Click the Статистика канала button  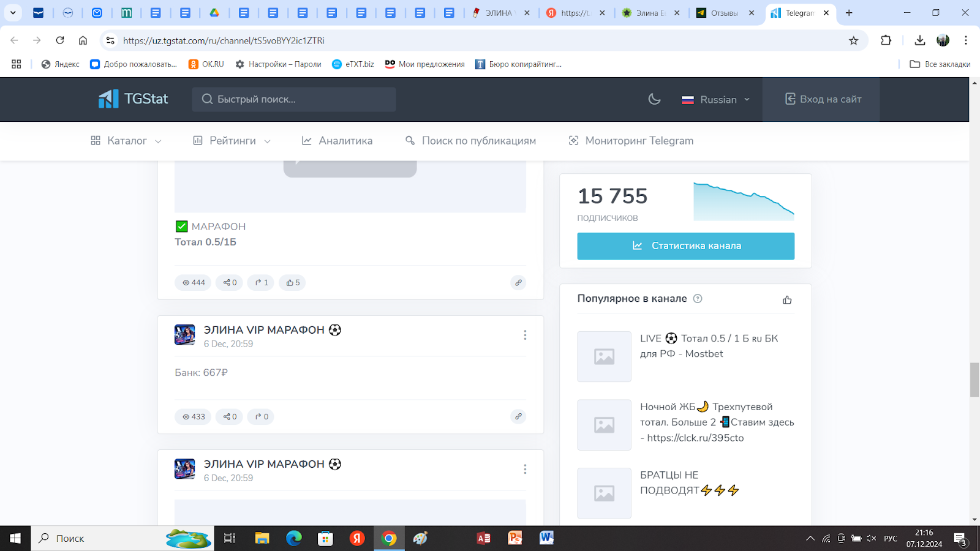point(685,246)
